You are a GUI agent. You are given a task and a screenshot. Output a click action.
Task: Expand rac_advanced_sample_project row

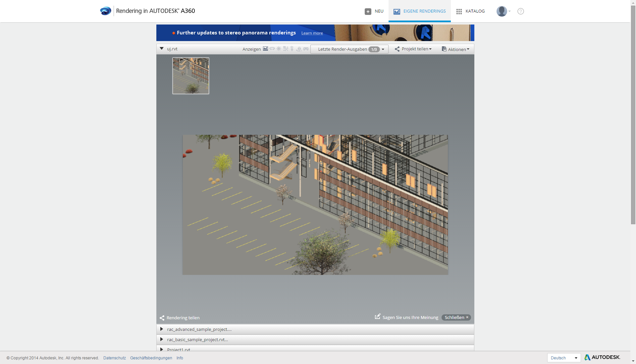162,329
